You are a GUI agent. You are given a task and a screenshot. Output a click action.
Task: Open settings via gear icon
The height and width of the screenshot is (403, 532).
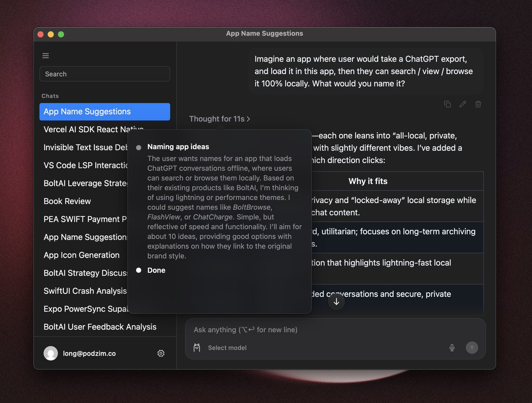pos(161,353)
